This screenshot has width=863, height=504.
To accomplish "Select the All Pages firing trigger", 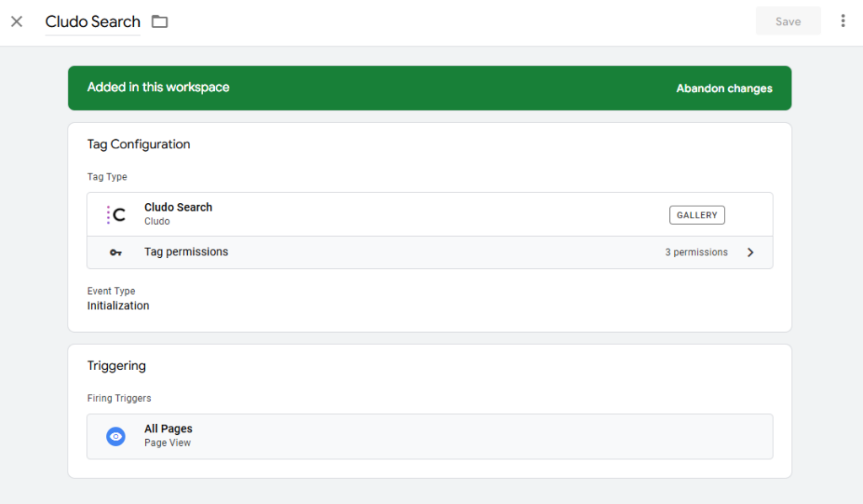I will (x=168, y=428).
